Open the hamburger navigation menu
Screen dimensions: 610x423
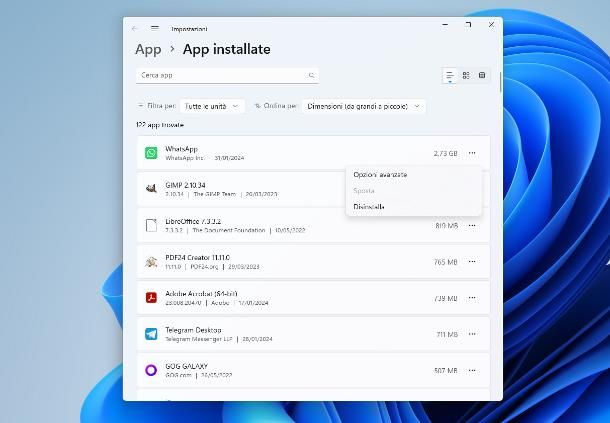155,28
